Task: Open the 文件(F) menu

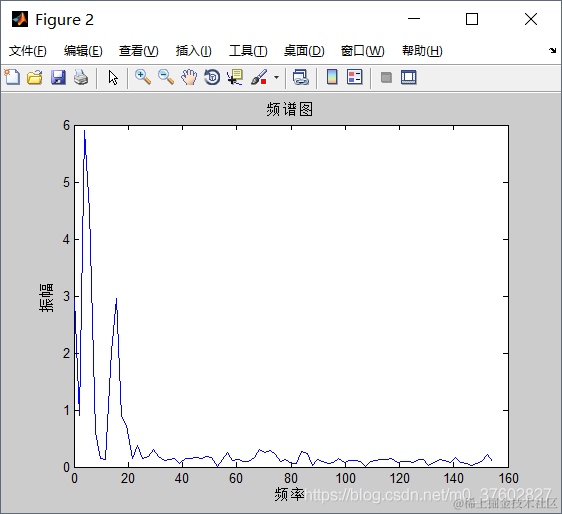Action: (28, 51)
